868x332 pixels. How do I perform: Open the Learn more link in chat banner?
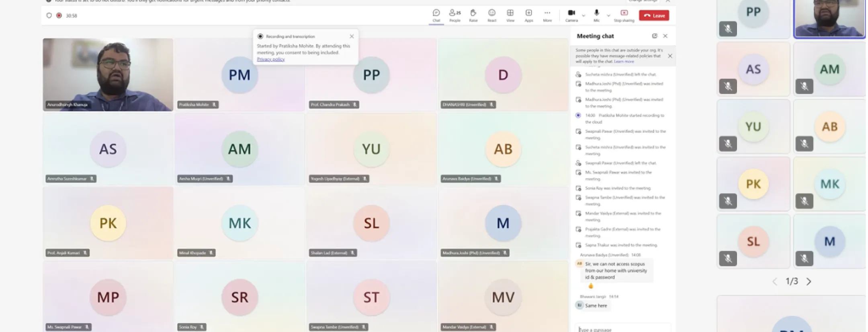coord(624,62)
